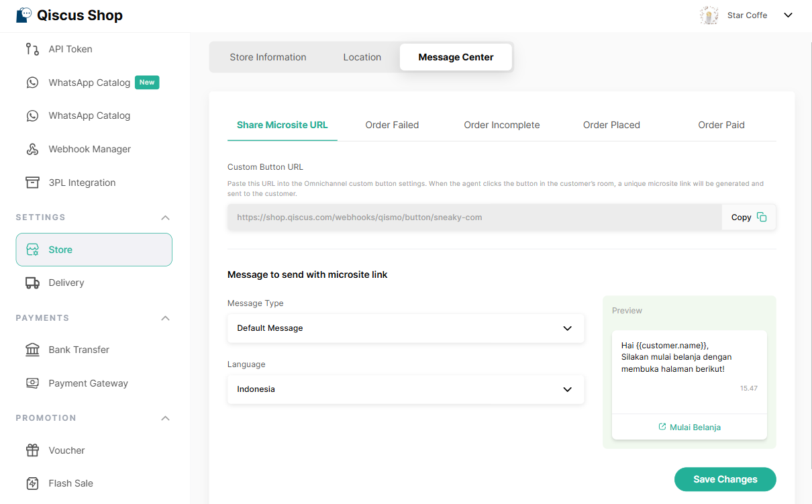
Task: Open the Flash Sale icon
Action: 32,483
